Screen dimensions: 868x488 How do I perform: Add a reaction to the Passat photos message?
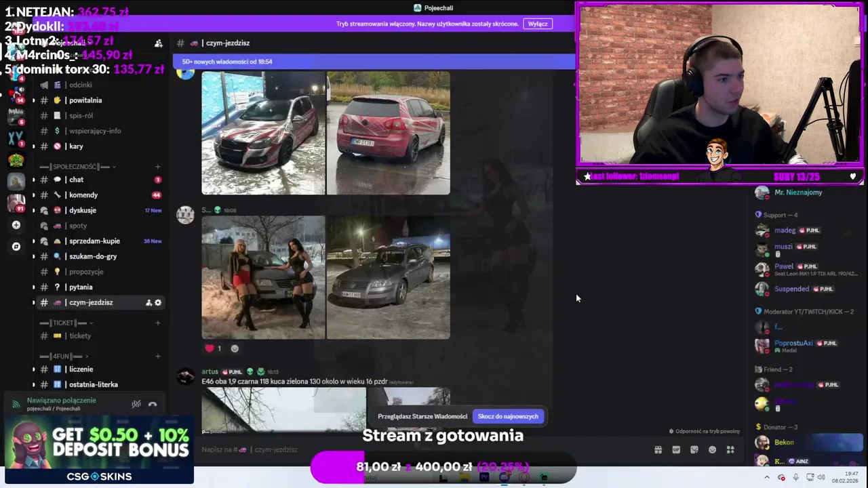click(x=235, y=348)
